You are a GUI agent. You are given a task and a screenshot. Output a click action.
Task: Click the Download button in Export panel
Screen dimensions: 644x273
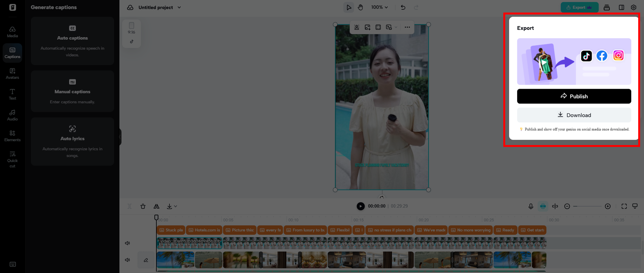pyautogui.click(x=574, y=115)
